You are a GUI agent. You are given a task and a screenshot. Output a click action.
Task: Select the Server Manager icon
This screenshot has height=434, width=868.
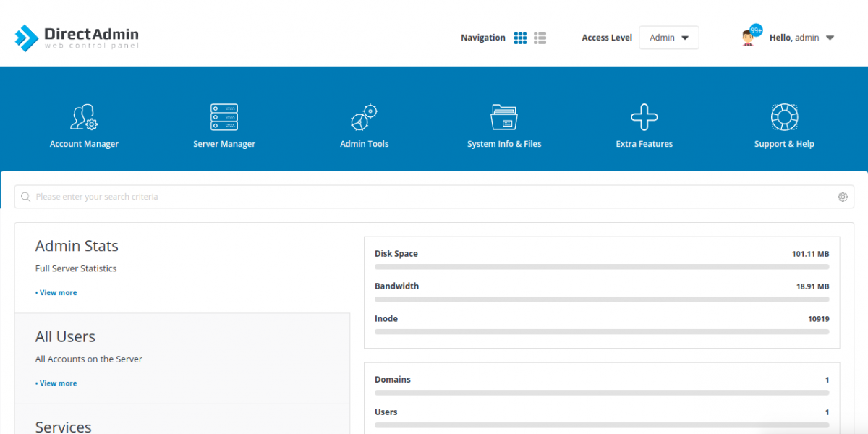coord(224,117)
